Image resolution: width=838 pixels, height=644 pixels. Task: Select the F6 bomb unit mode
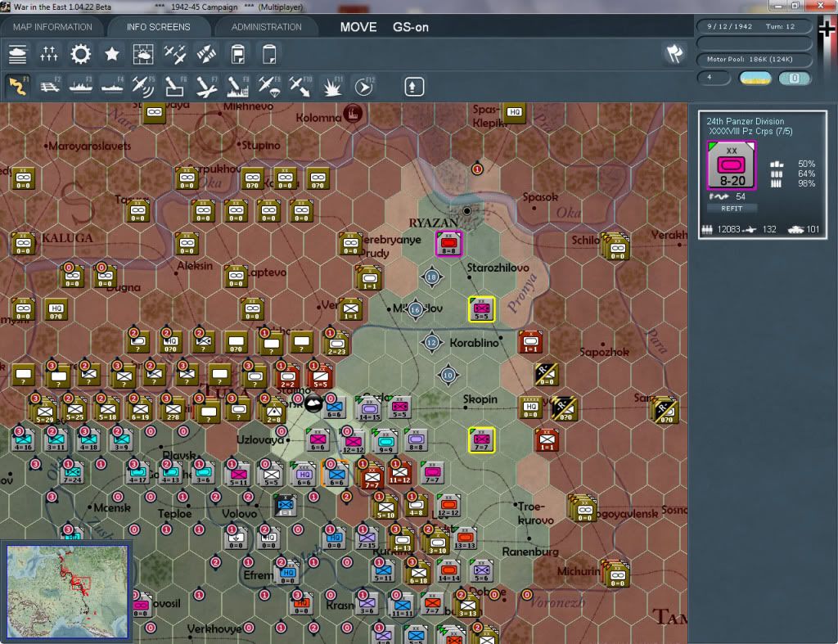(x=175, y=86)
